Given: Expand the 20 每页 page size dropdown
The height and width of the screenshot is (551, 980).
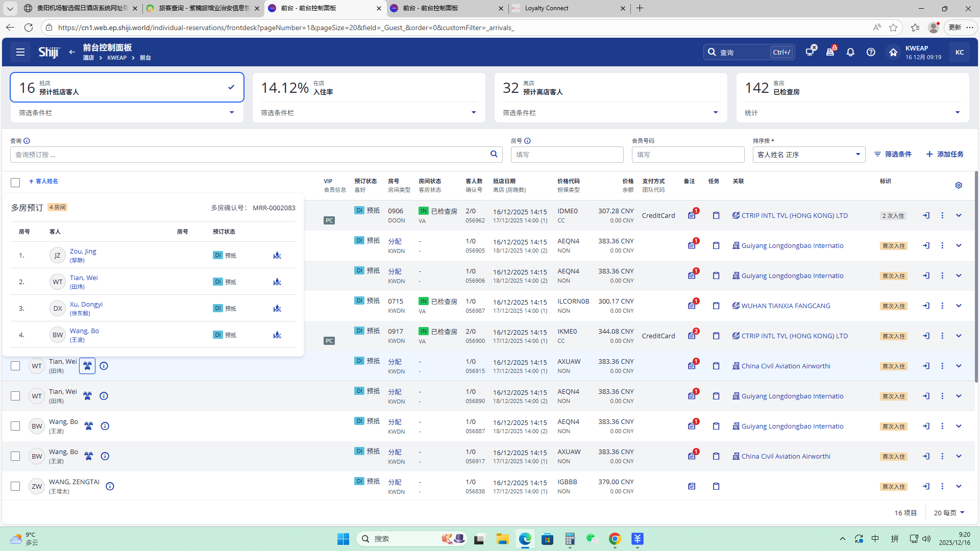Looking at the screenshot, I should point(949,513).
